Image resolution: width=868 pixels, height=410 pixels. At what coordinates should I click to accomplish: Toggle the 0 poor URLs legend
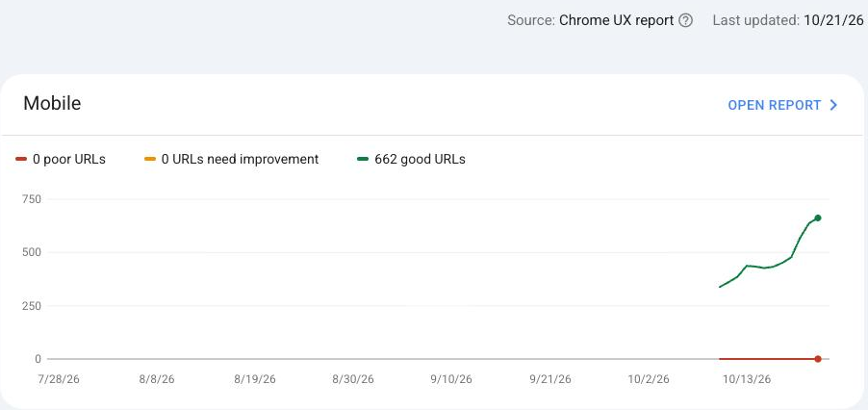[61, 160]
